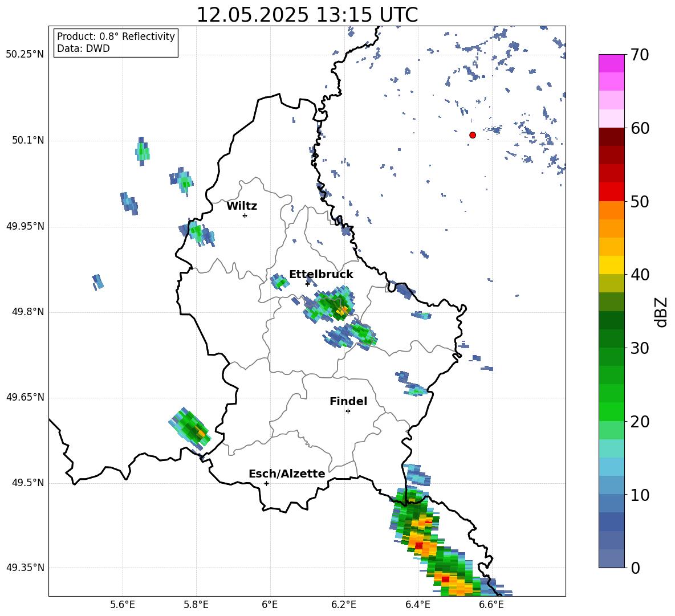The height and width of the screenshot is (616, 675).
Task: Click the 49.95°N latitude tick label
Action: point(25,226)
